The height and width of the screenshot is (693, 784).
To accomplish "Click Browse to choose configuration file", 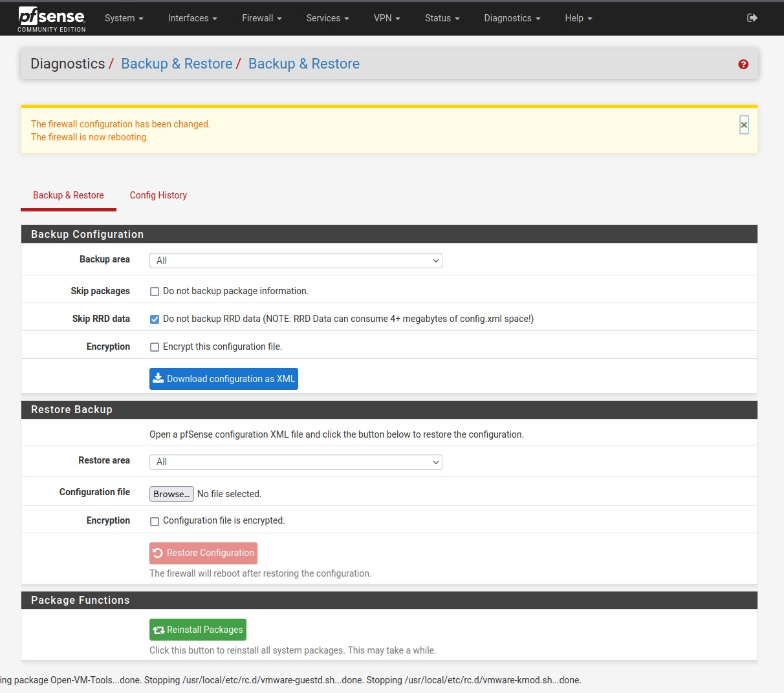I will coord(171,494).
